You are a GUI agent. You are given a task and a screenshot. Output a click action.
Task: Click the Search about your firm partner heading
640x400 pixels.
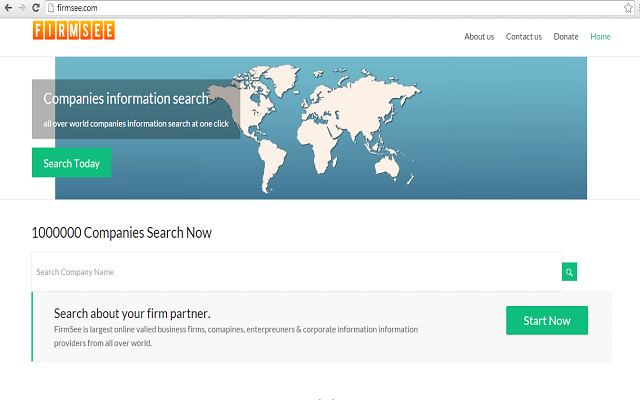(132, 313)
